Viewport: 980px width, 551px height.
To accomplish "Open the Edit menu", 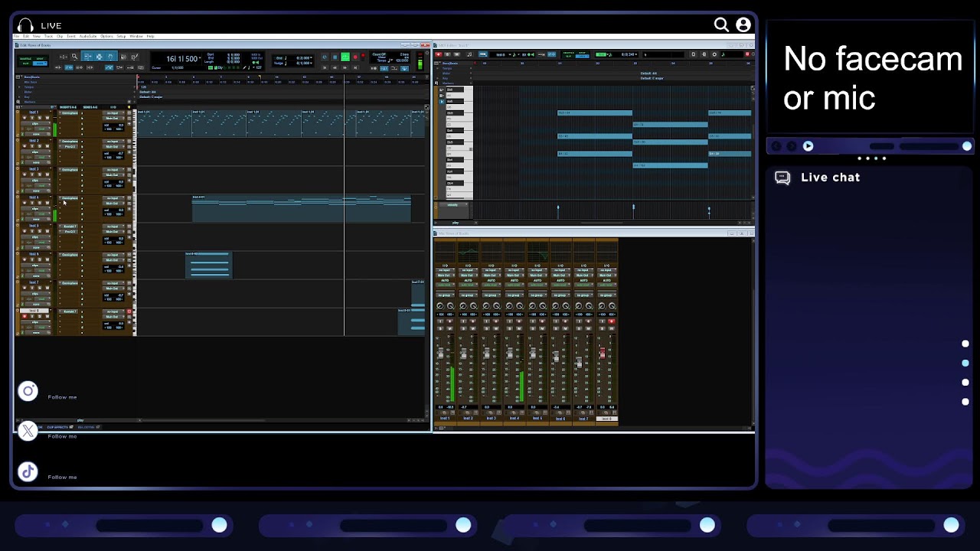I will point(25,36).
